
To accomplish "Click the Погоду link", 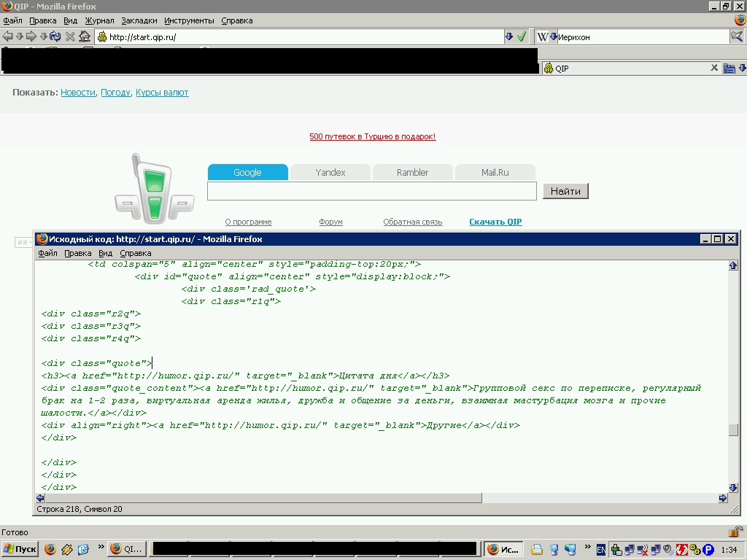I will 115,93.
